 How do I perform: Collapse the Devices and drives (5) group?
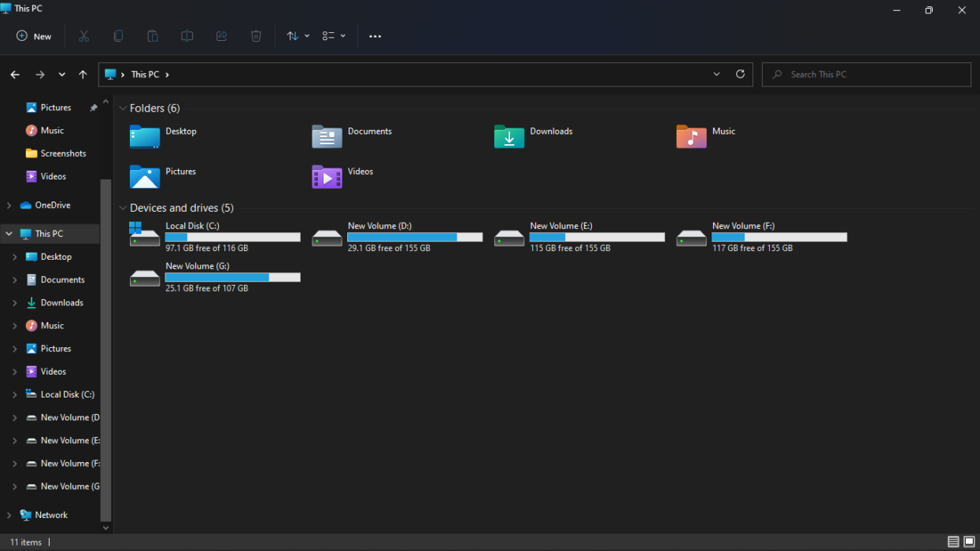pyautogui.click(x=123, y=209)
